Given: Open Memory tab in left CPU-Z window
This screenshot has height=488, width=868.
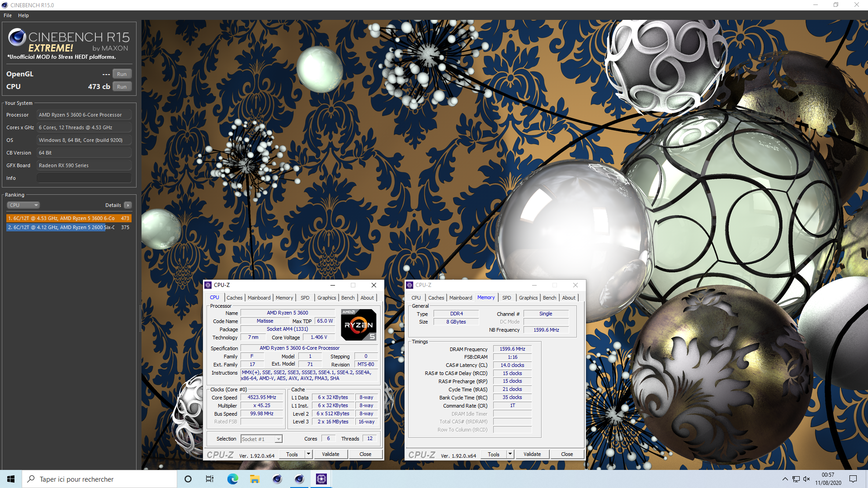Looking at the screenshot, I should coord(284,298).
